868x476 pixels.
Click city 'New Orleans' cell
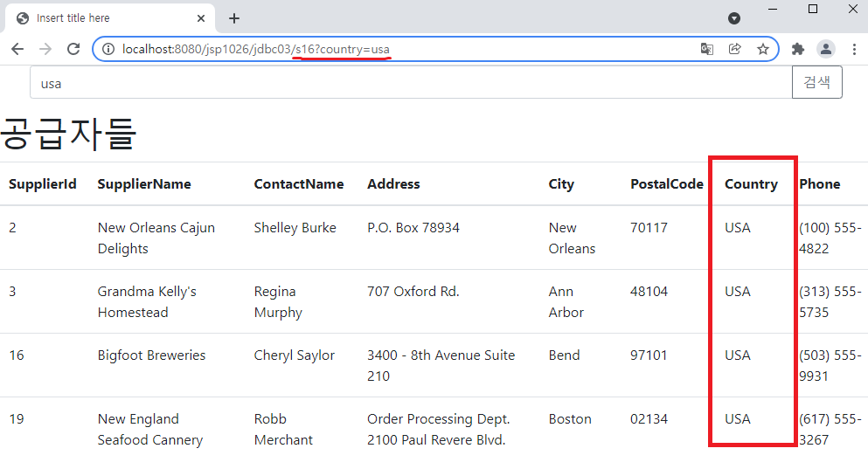572,238
